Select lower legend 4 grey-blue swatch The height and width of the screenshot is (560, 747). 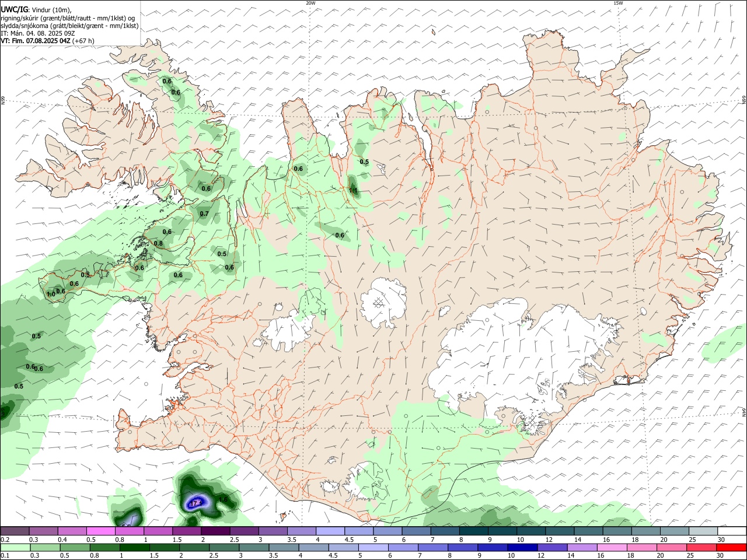pos(313,547)
